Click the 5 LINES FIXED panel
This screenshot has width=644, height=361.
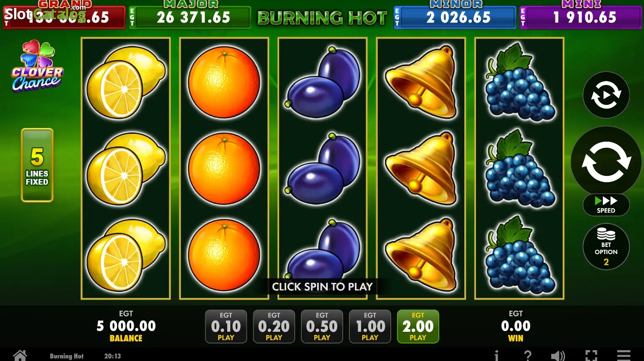pyautogui.click(x=37, y=165)
